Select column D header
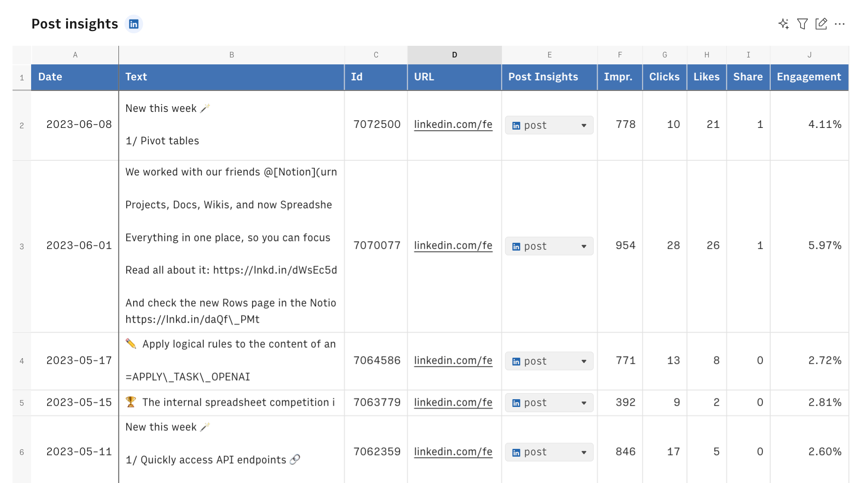The height and width of the screenshot is (483, 868). tap(454, 55)
